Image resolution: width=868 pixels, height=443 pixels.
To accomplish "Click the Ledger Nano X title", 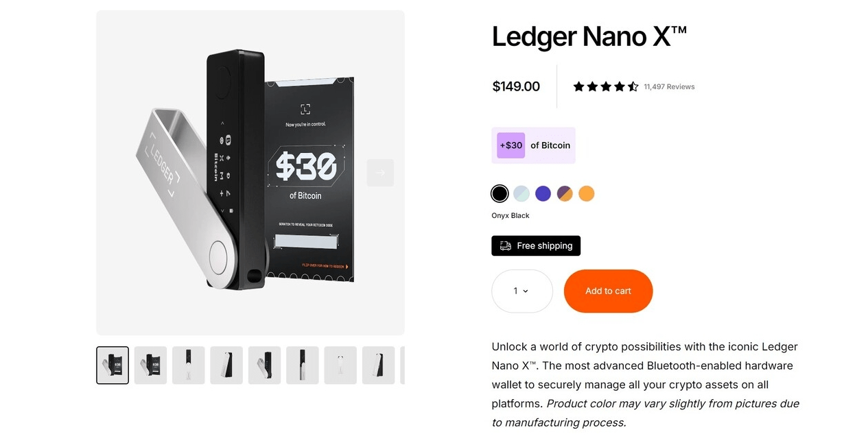I will (x=589, y=36).
